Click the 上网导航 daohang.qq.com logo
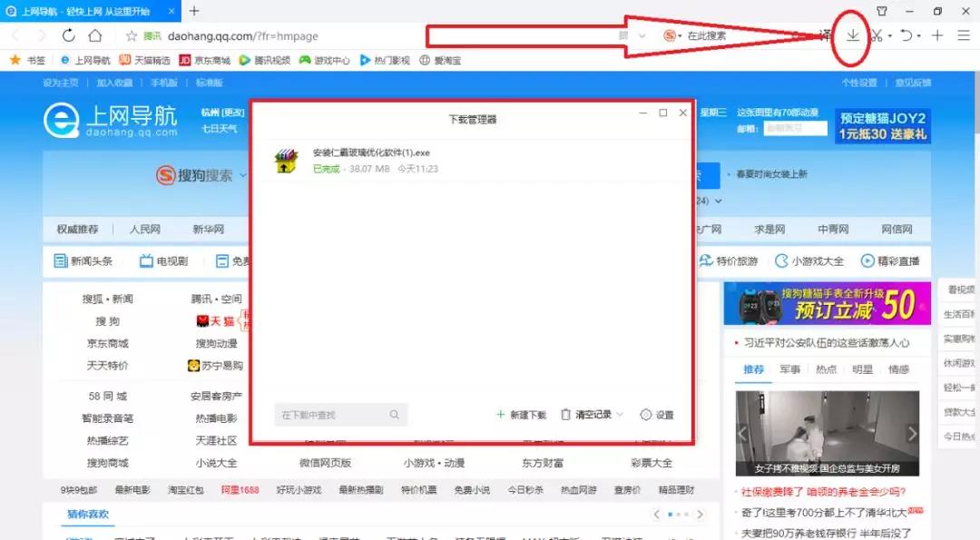This screenshot has width=980, height=540. click(111, 120)
